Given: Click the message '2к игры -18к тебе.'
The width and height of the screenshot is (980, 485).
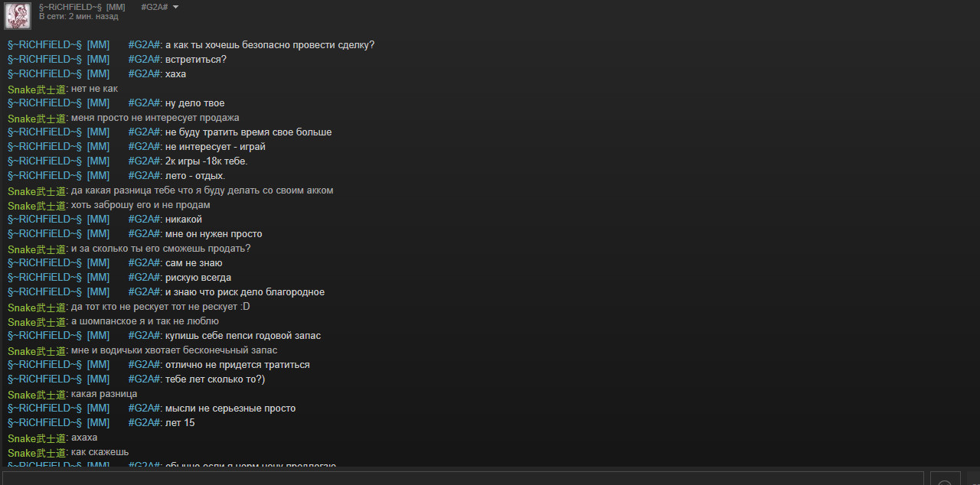Looking at the screenshot, I should pos(207,161).
